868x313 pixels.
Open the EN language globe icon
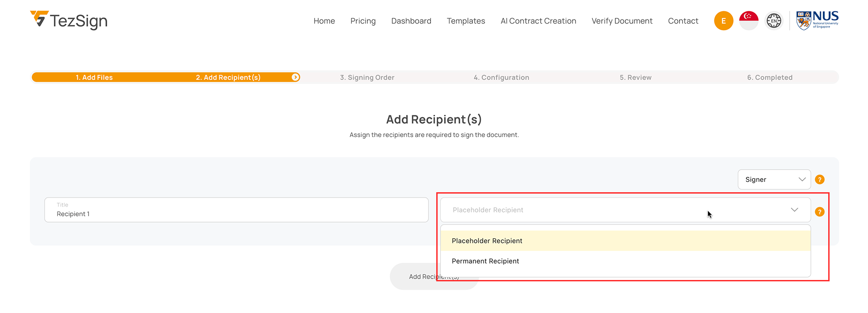(774, 21)
